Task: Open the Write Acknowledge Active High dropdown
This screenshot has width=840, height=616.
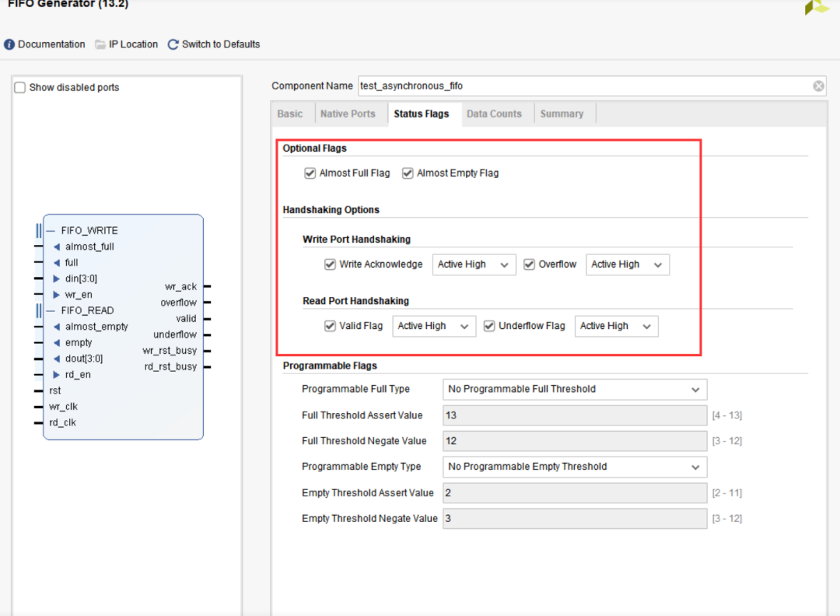Action: point(474,264)
